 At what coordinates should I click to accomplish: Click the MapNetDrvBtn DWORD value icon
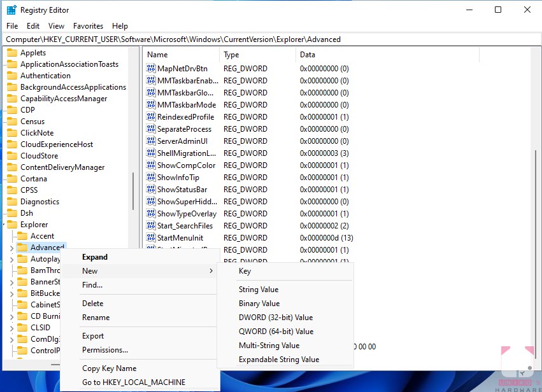coord(151,68)
